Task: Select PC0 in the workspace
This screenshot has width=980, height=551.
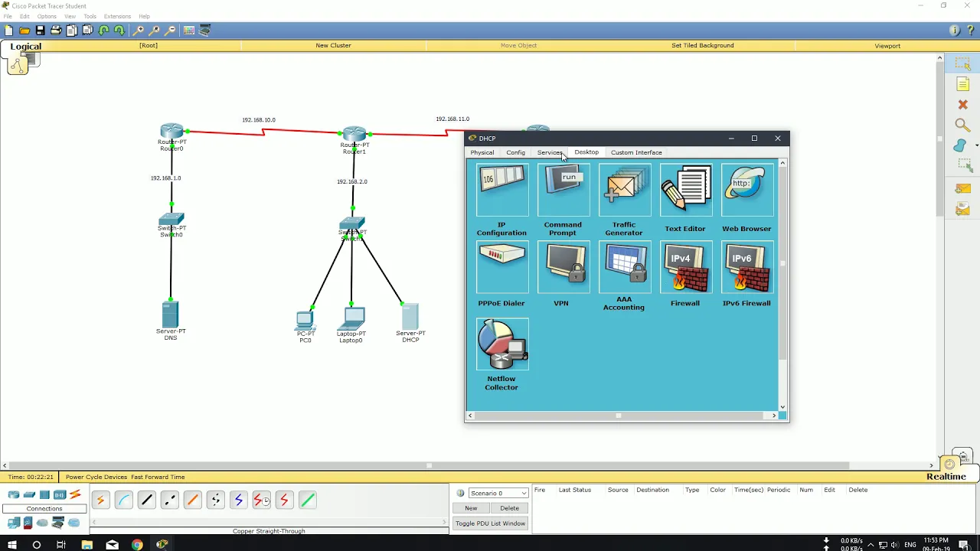Action: tap(305, 321)
